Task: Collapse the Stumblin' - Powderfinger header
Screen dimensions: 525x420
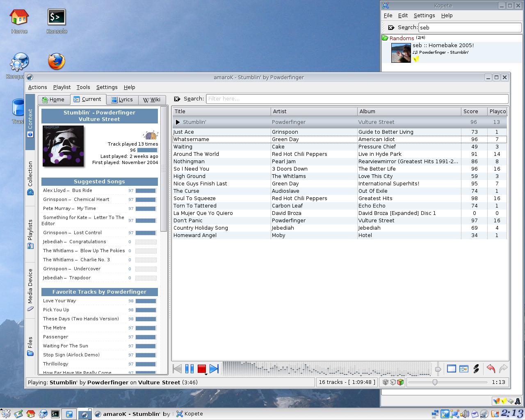Action: click(x=100, y=116)
